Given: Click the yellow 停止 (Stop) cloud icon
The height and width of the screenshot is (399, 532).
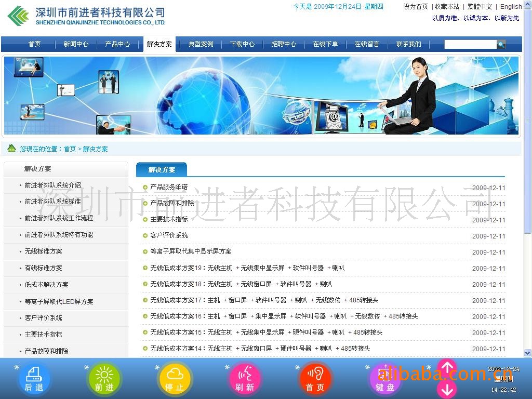Looking at the screenshot, I should 175,379.
